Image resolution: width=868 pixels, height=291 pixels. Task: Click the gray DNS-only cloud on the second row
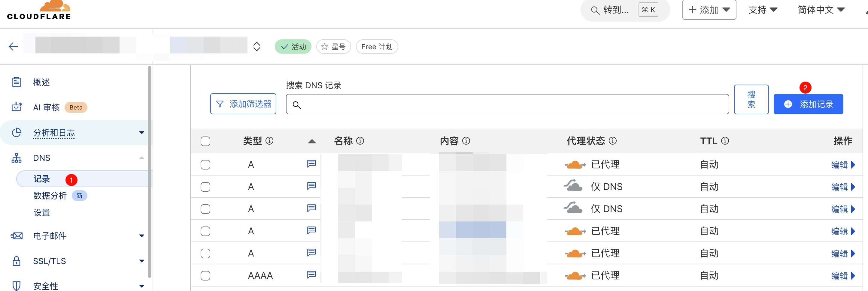[x=573, y=185]
